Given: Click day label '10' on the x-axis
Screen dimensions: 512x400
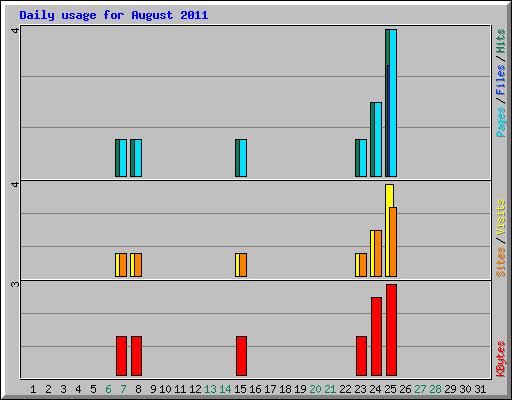Looking at the screenshot, I should pos(165,389).
